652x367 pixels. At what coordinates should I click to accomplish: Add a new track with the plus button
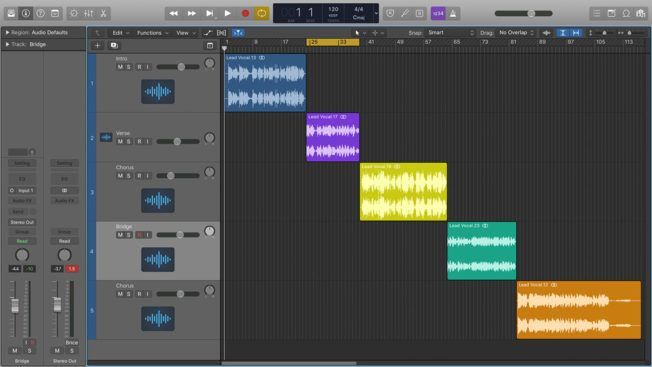point(98,45)
